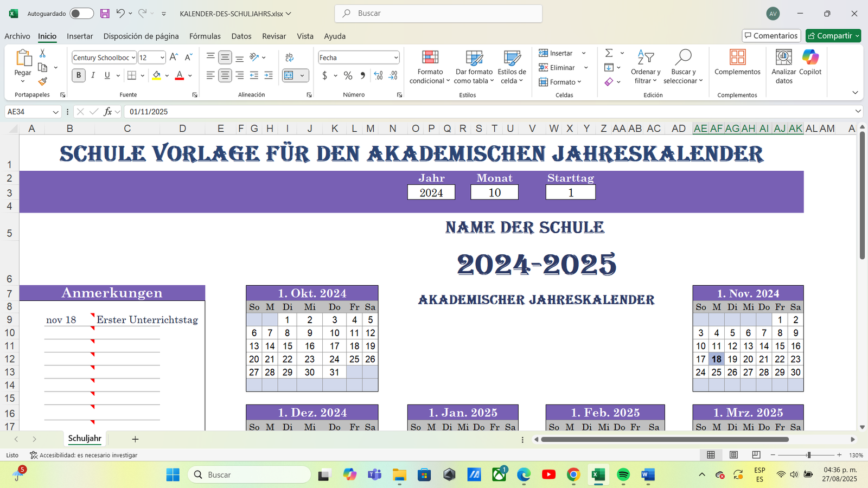Switch to Page Break Preview
Screen dimensions: 868x488
point(756,455)
